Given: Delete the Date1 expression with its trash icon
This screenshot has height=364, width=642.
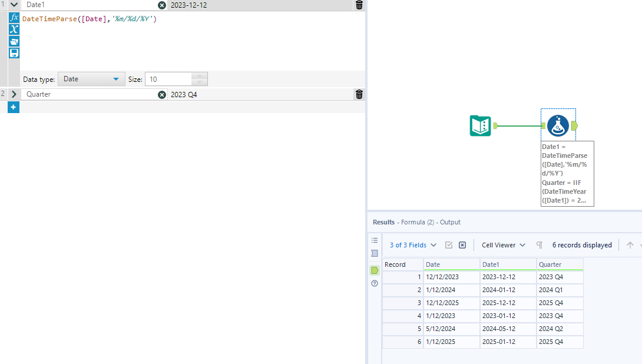Looking at the screenshot, I should 359,5.
